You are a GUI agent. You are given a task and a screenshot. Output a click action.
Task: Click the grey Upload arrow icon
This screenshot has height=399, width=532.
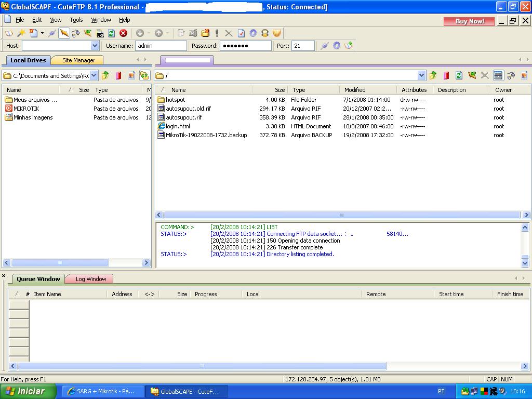[x=158, y=33]
